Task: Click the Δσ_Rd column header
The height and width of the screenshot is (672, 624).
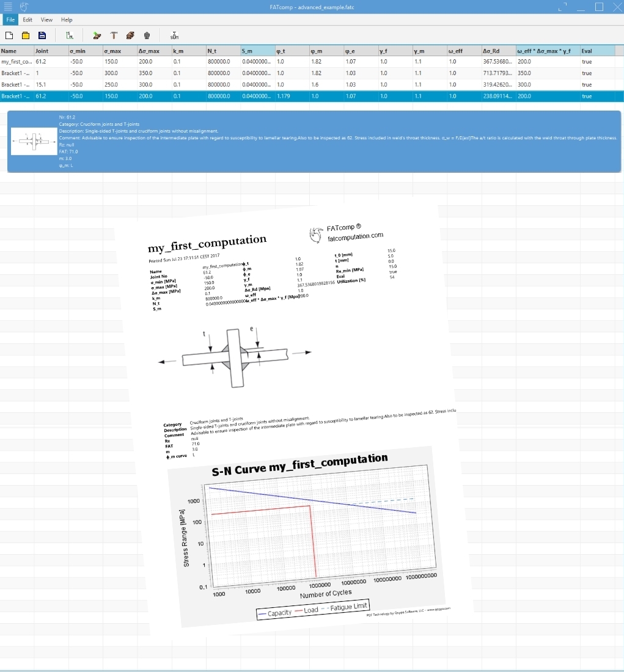Action: (498, 51)
